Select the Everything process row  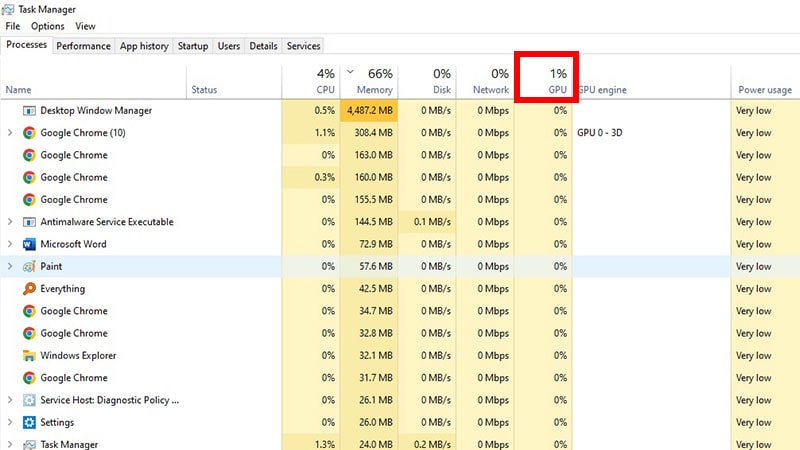tap(400, 289)
